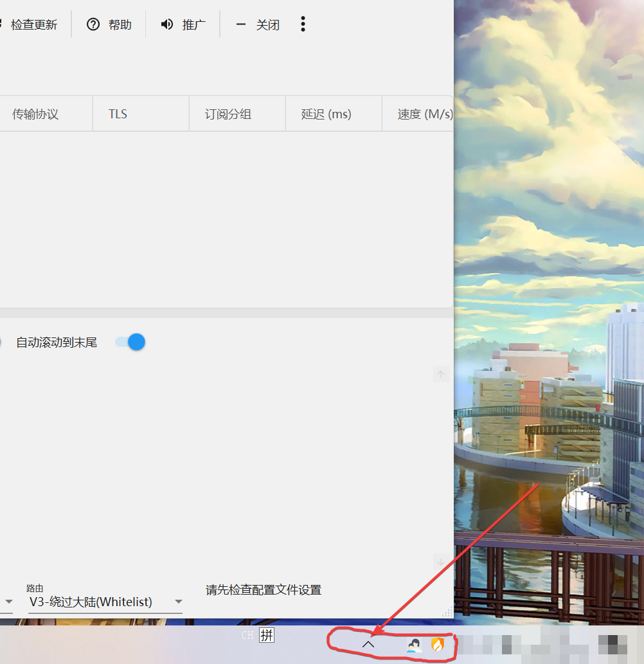The width and height of the screenshot is (644, 664).
Task: Sort by the 传输协议 column header
Action: pos(35,114)
